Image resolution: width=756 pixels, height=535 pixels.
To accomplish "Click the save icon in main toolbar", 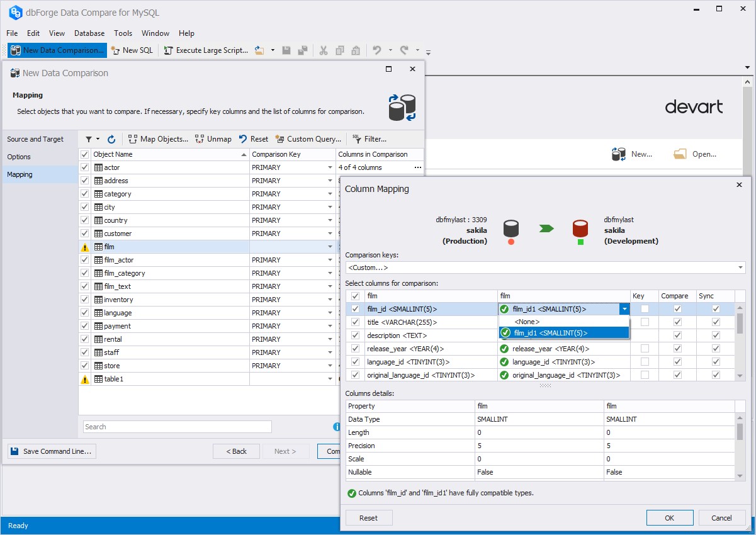I will tap(286, 50).
